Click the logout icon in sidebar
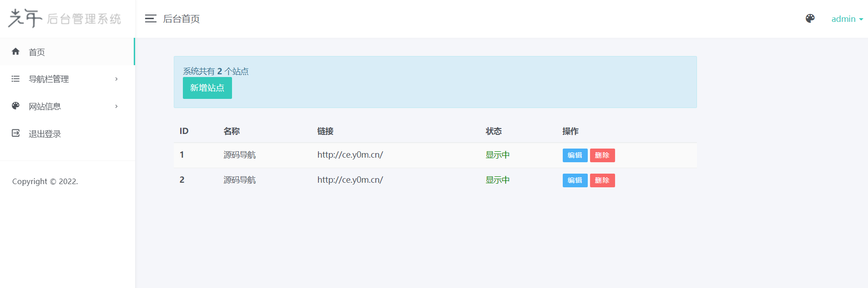Screen dimensions: 868x288 tap(15, 133)
